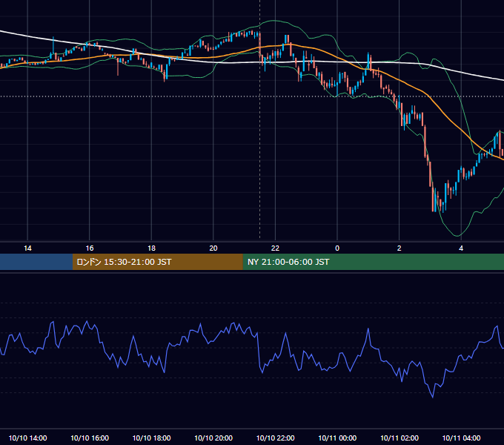Click the 22 hour label on time axis
This screenshot has width=504, height=445.
point(275,248)
